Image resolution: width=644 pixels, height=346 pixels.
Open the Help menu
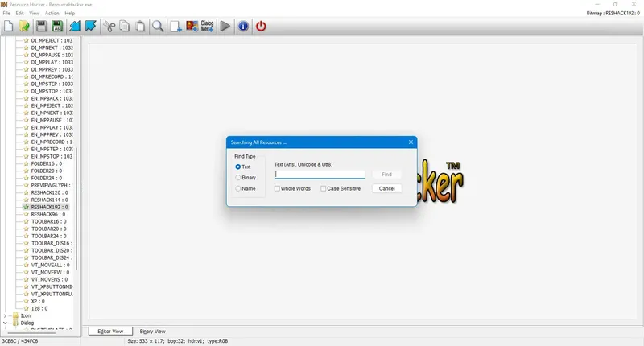tap(70, 13)
